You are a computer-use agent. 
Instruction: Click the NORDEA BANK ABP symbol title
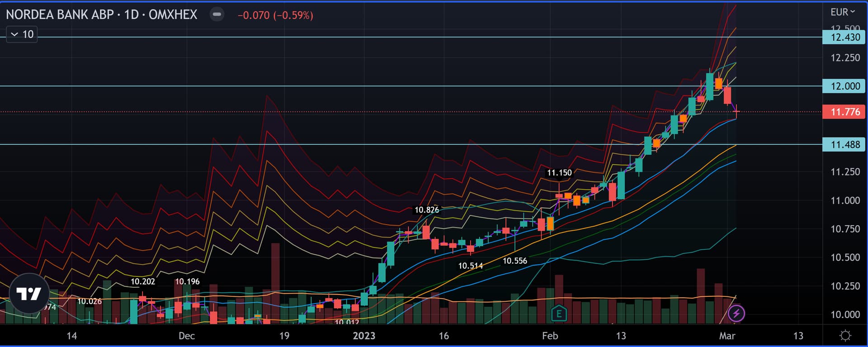tap(101, 15)
